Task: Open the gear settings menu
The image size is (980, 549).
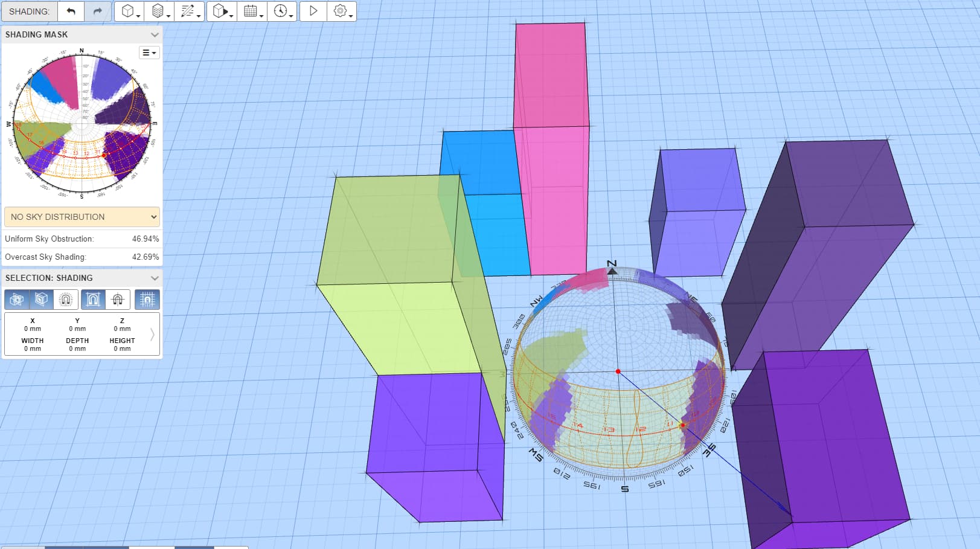Action: [342, 11]
